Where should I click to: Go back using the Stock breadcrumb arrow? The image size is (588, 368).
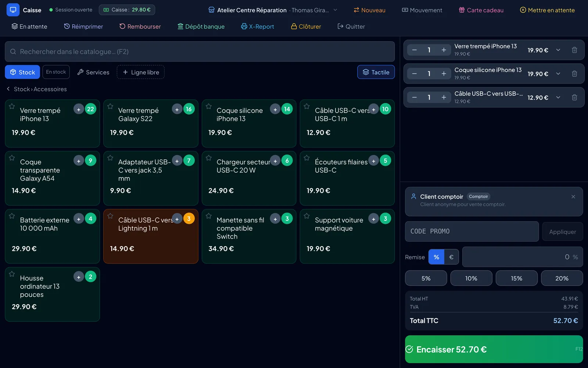(8, 89)
